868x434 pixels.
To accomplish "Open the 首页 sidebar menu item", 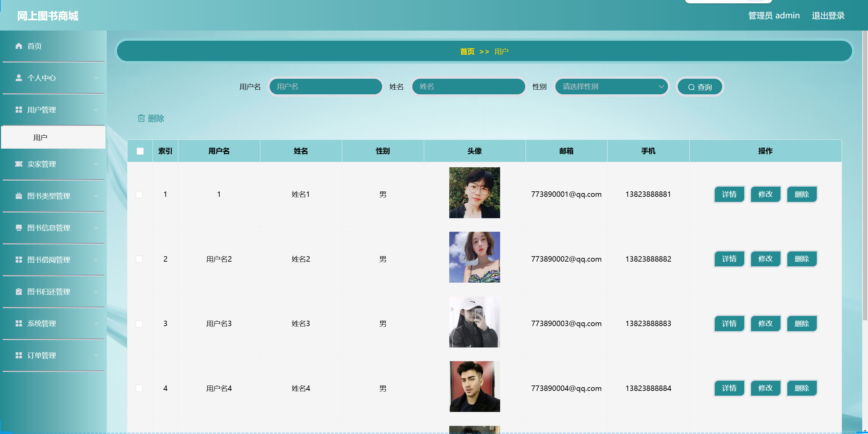I will 53,46.
